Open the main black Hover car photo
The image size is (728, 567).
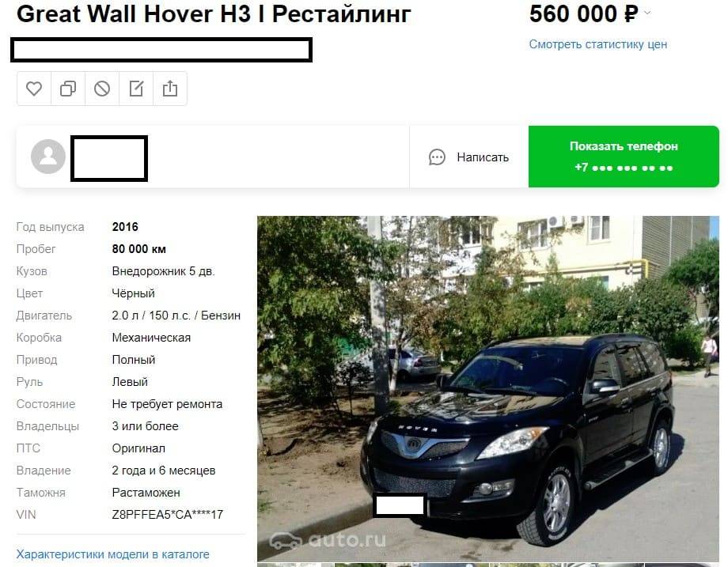point(488,389)
